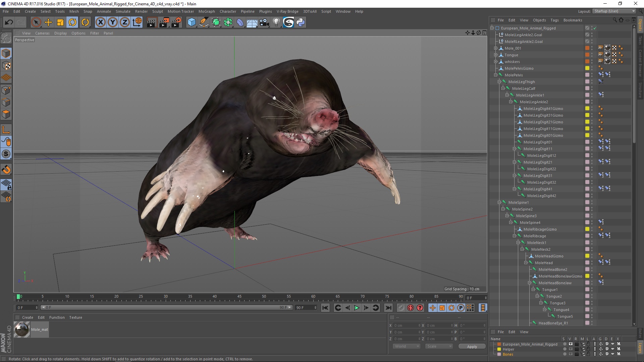This screenshot has height=362, width=644.
Task: Expand the Tongue object node
Action: (496, 55)
